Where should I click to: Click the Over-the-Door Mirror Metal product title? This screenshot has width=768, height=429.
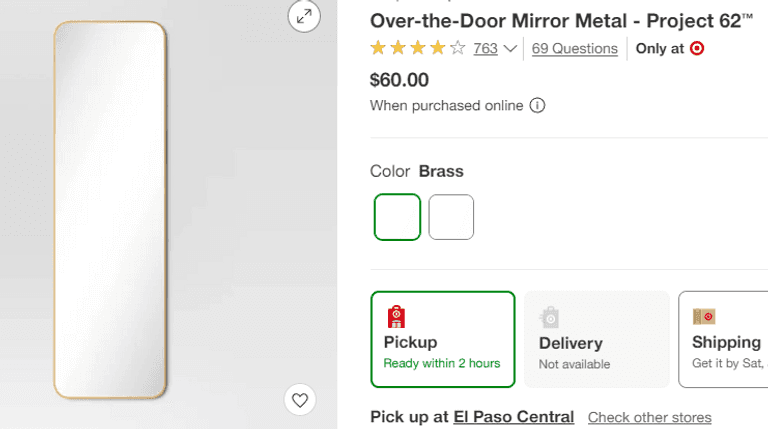pos(561,20)
